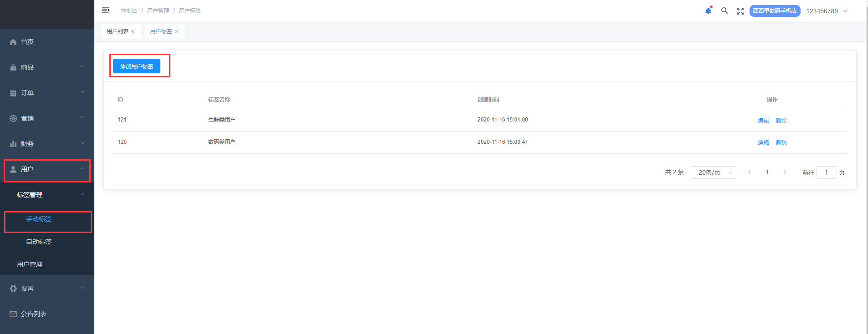Click the marketing icon beside 营销
868x334 pixels.
pos(13,118)
